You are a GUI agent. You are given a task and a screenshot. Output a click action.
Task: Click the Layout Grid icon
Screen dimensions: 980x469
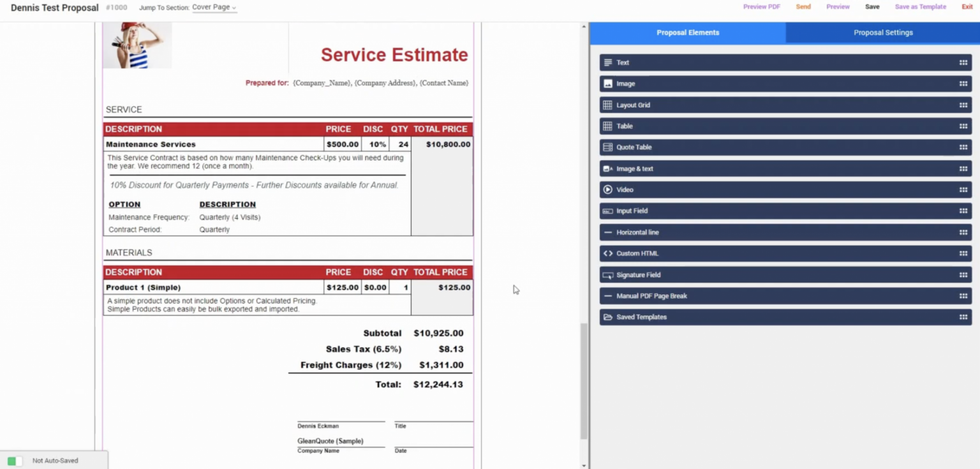(607, 105)
